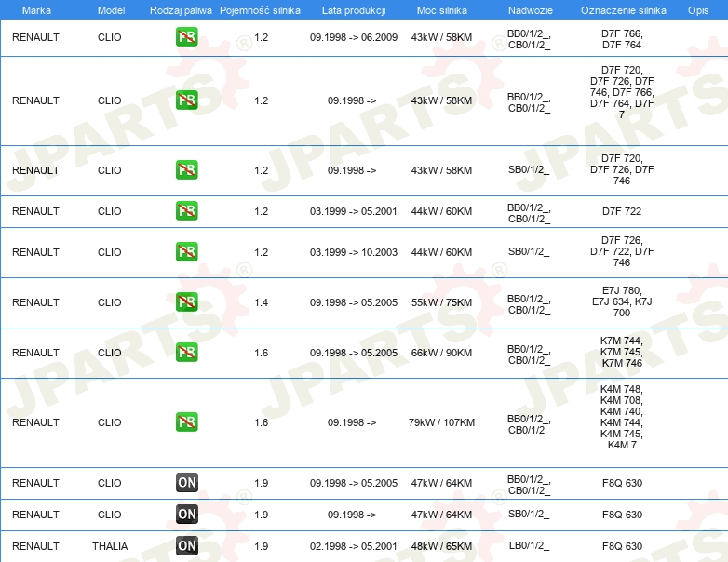Select power value 48kW / 65KM
Viewport: 728px width, 562px height.
pos(441,547)
